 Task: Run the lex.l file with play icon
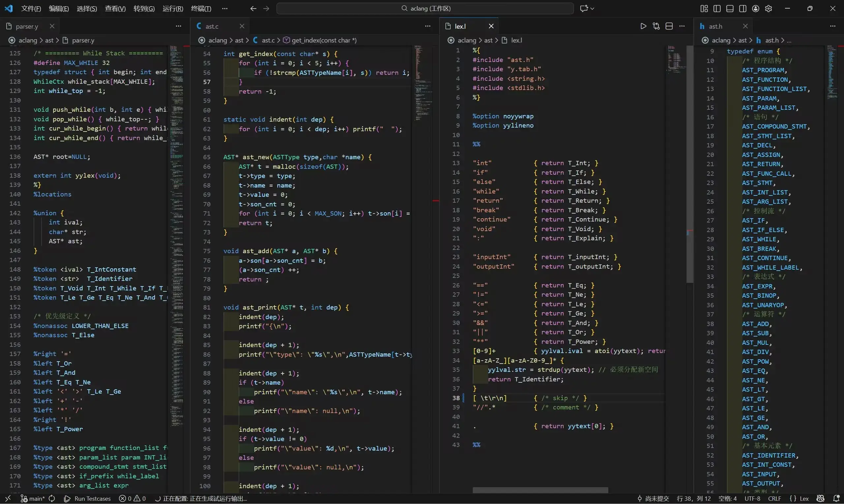pos(643,26)
